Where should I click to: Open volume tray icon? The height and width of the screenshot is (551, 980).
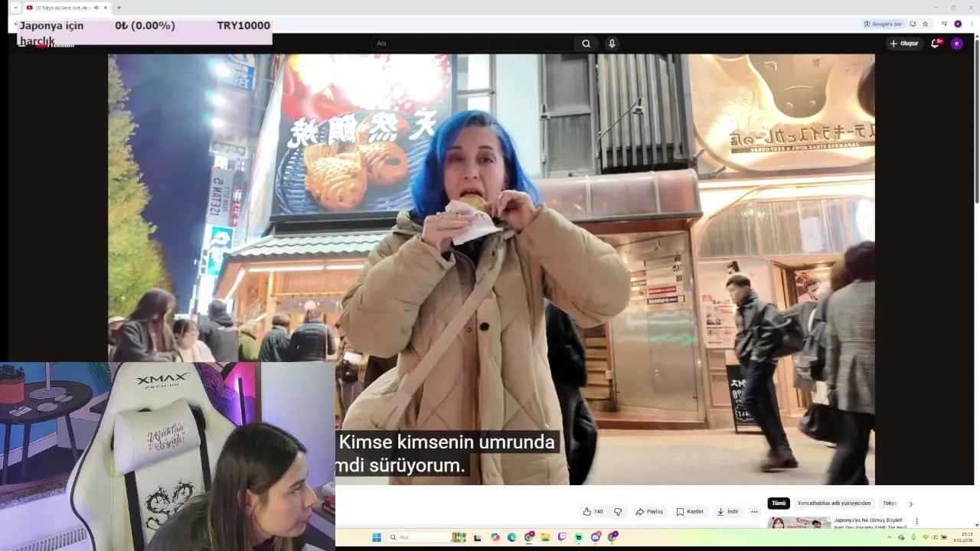(x=935, y=537)
